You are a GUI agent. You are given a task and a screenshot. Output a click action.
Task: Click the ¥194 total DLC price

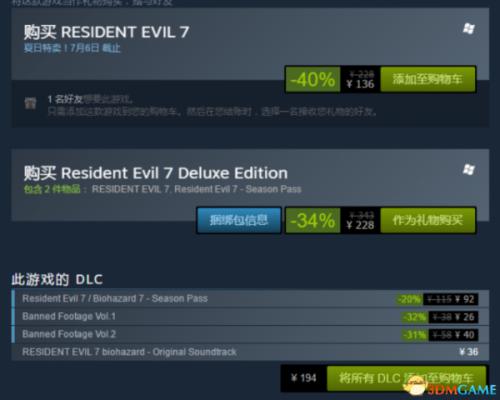(303, 378)
